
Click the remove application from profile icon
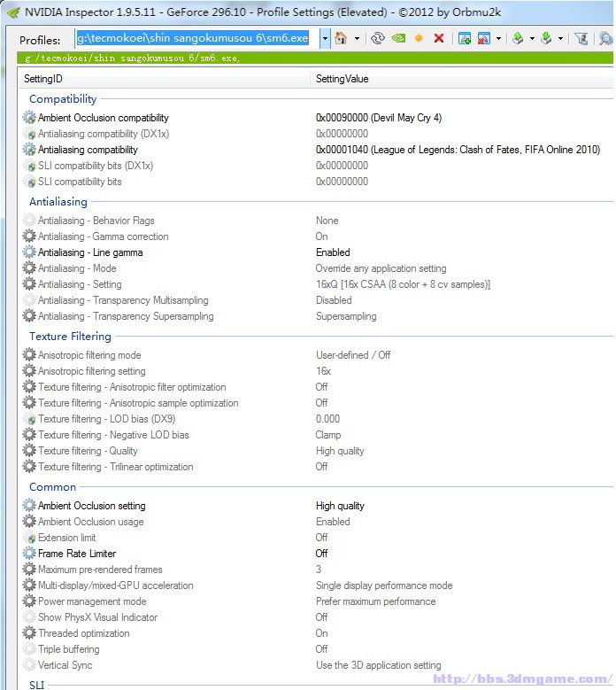[483, 38]
